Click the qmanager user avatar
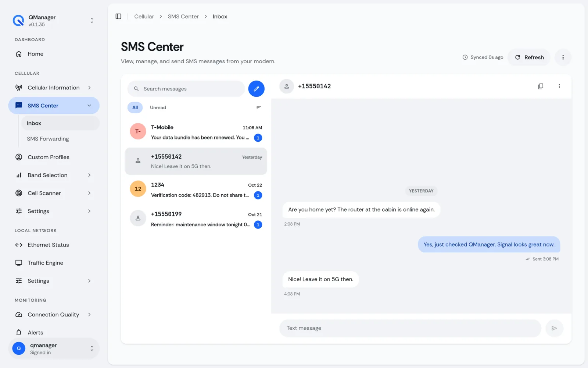The image size is (588, 368). (x=19, y=348)
